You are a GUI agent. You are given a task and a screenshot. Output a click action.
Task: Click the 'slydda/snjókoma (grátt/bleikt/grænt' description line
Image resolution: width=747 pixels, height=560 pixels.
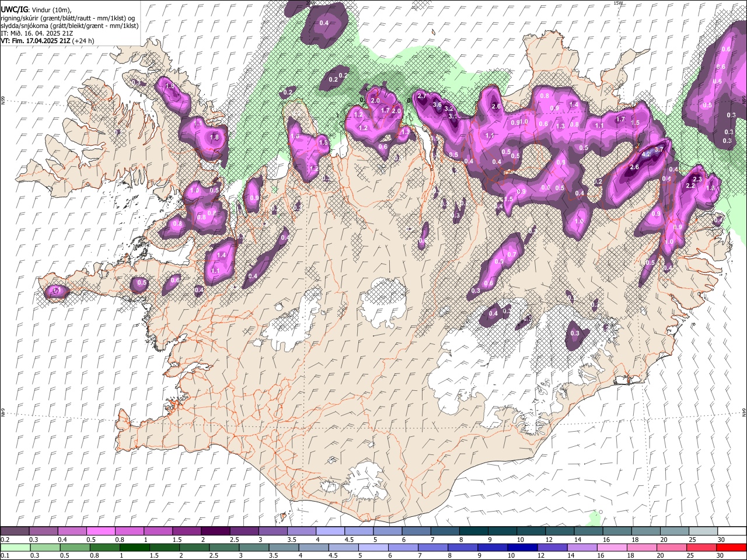click(69, 26)
